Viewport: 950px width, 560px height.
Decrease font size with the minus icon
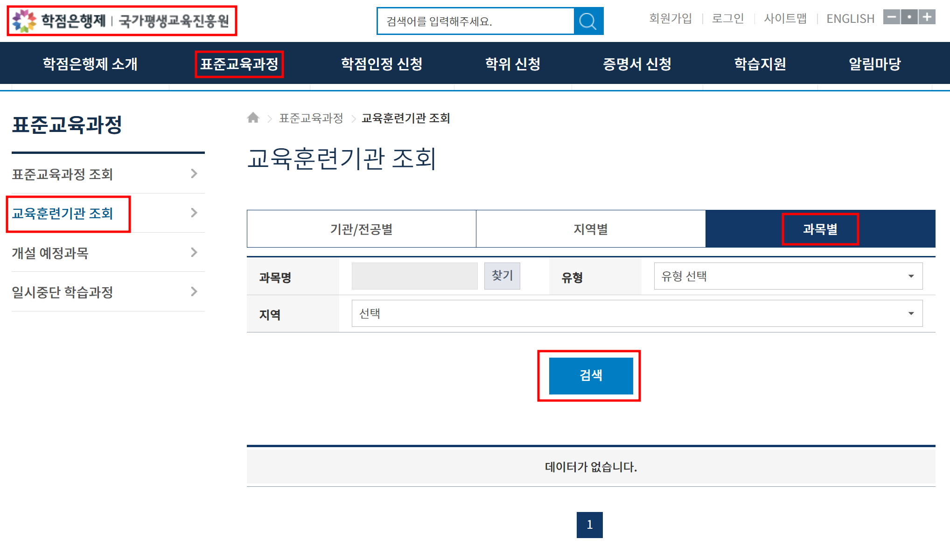click(892, 17)
